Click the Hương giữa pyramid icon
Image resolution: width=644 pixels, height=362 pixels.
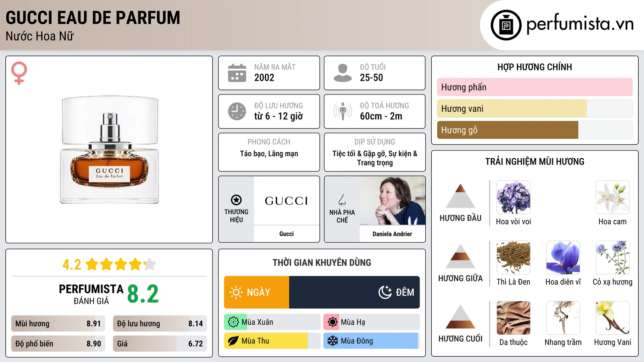click(x=460, y=256)
